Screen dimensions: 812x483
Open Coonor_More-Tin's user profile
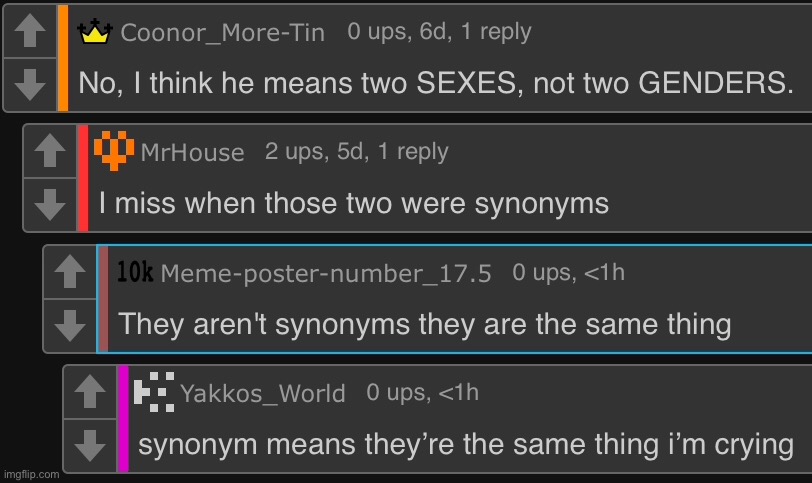(222, 33)
